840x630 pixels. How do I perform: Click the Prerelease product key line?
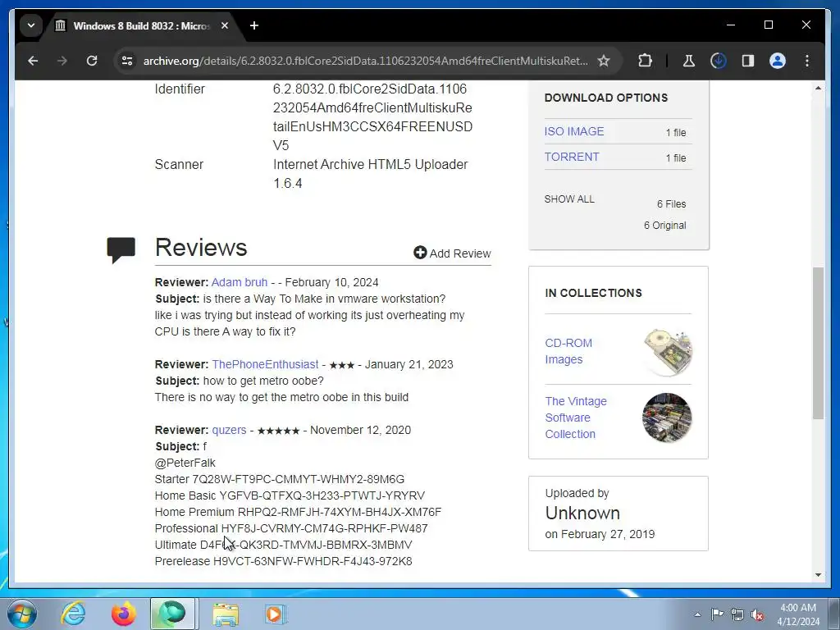click(283, 561)
